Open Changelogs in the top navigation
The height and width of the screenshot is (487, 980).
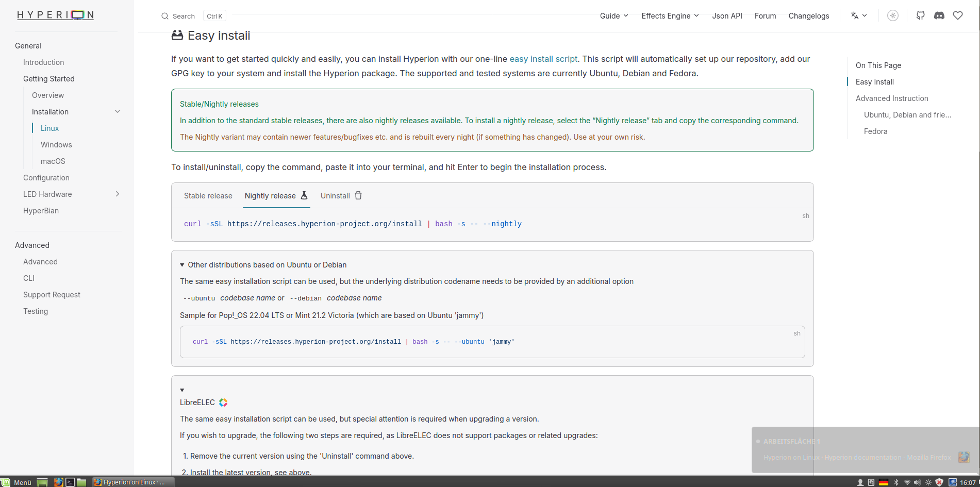click(808, 16)
